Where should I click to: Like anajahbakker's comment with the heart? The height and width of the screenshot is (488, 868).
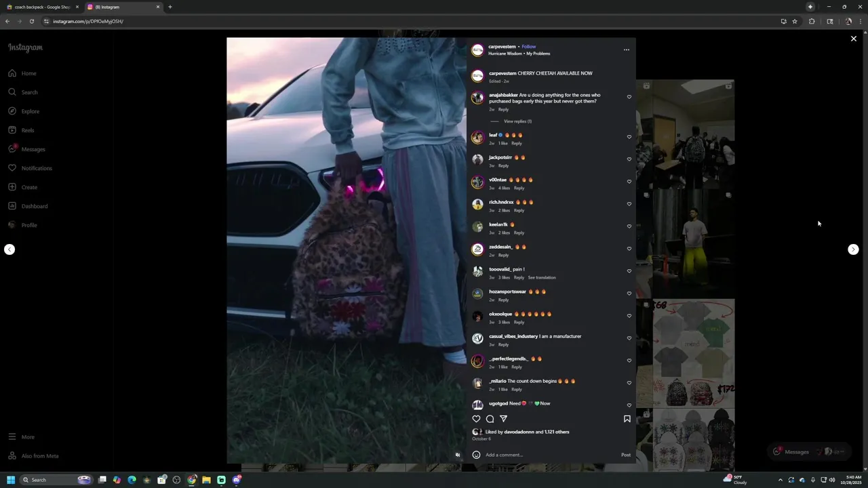[629, 97]
